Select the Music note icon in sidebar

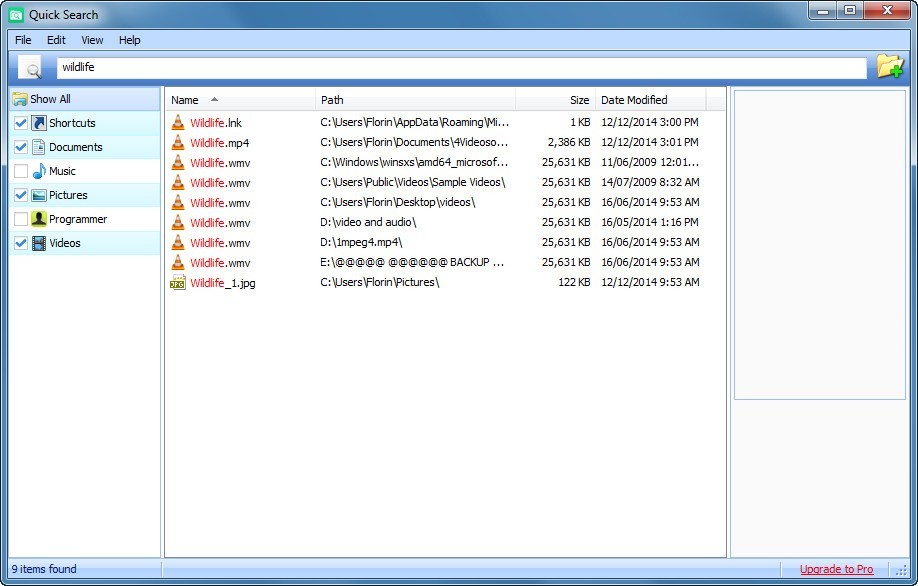pos(37,170)
